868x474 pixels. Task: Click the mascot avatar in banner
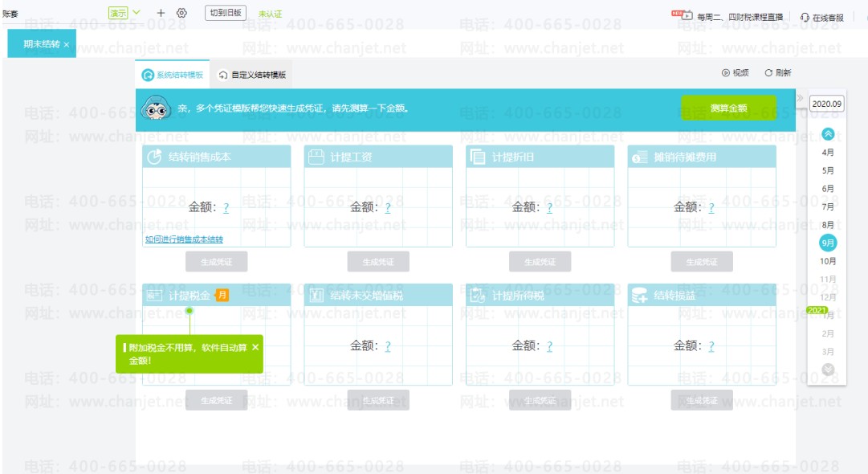[156, 109]
